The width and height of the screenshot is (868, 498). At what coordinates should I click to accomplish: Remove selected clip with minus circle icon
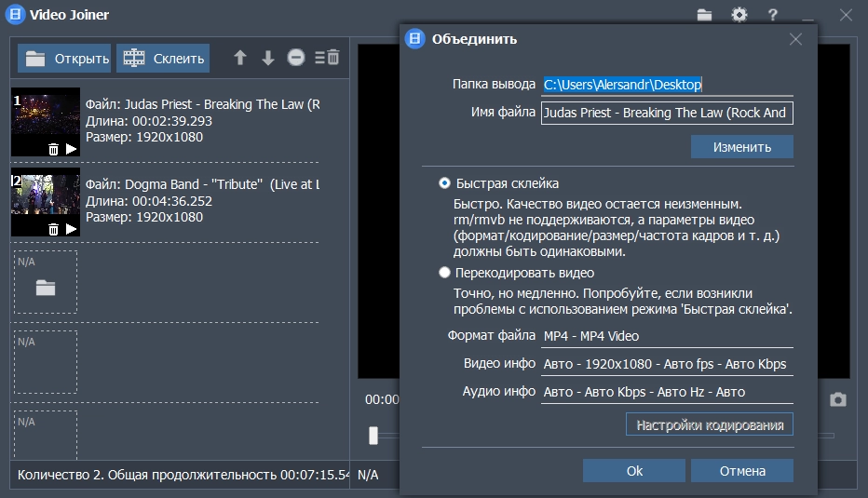coord(296,58)
